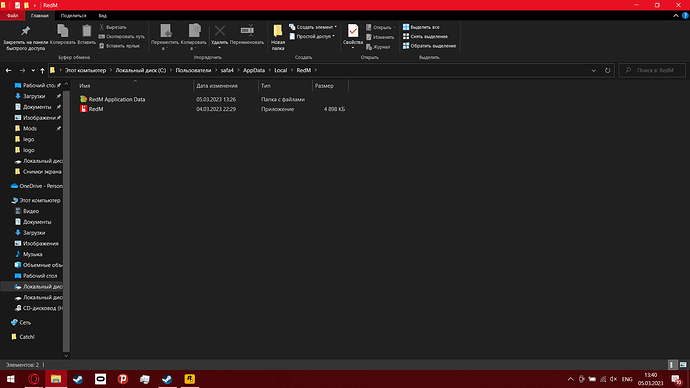The image size is (690, 388).
Task: Collapse the ribbon with the chevron arrow
Action: 676,16
